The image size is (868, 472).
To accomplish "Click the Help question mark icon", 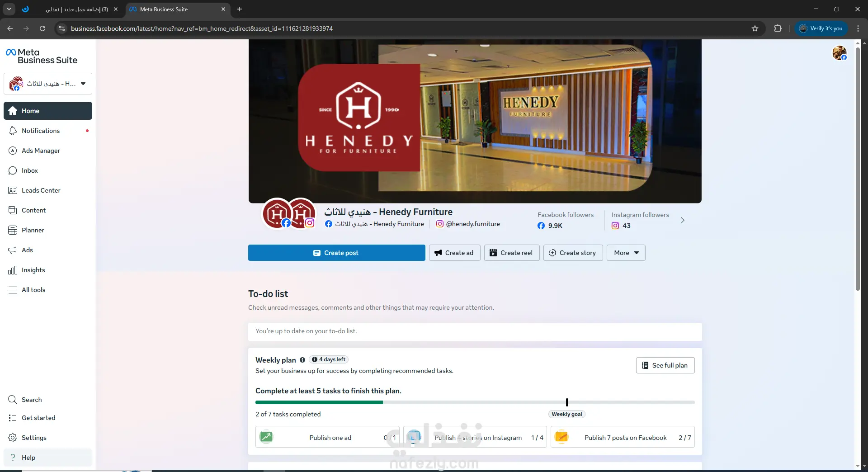I will click(13, 458).
